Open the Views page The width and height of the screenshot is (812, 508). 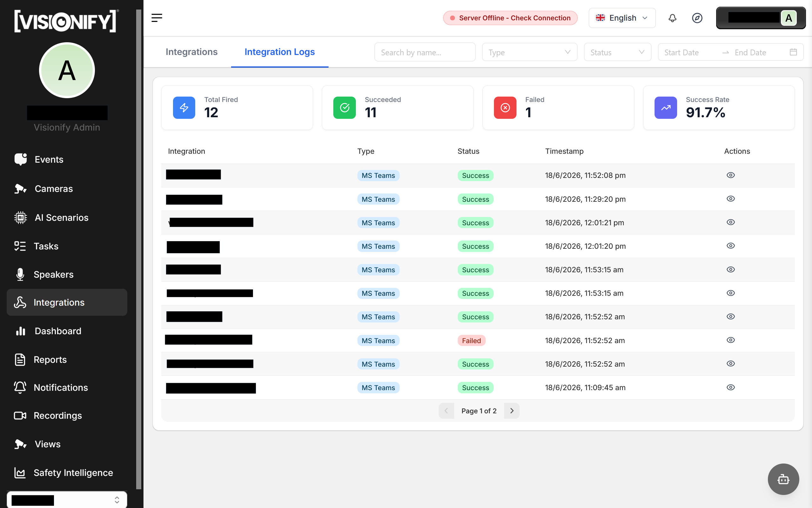pyautogui.click(x=67, y=444)
